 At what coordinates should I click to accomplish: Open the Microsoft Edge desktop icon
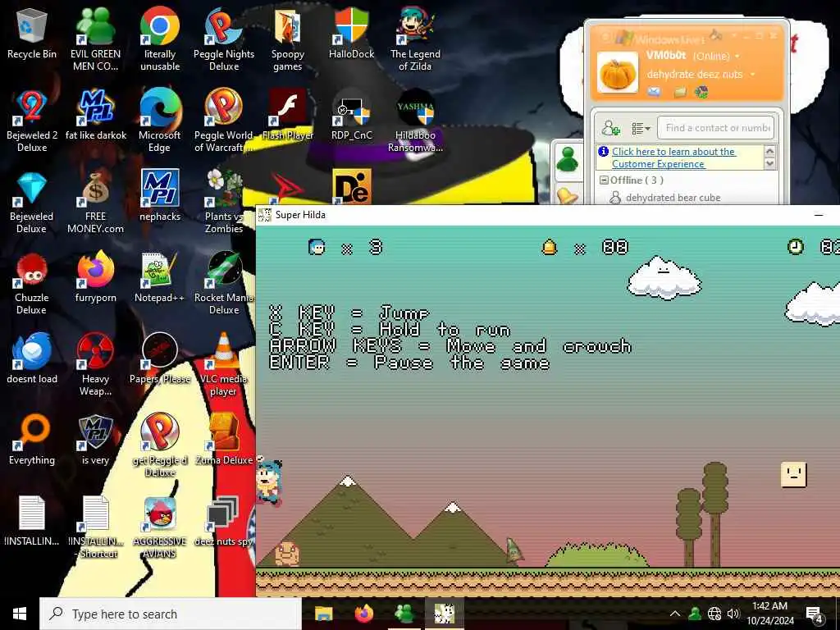[160, 121]
